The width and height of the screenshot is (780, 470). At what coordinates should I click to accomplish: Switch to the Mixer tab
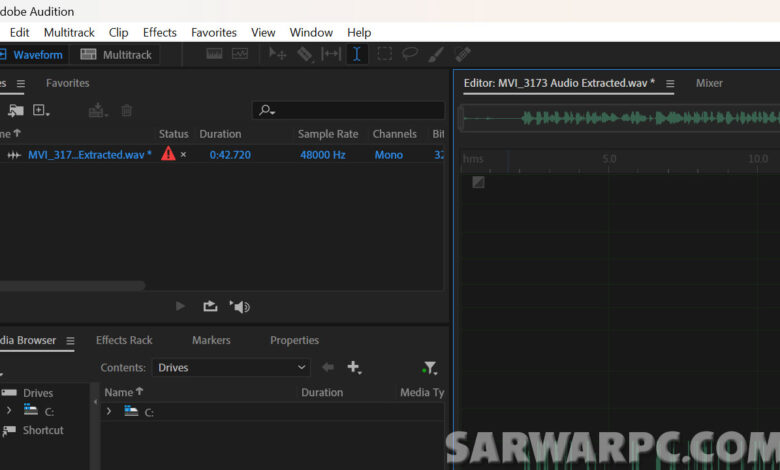pos(709,83)
